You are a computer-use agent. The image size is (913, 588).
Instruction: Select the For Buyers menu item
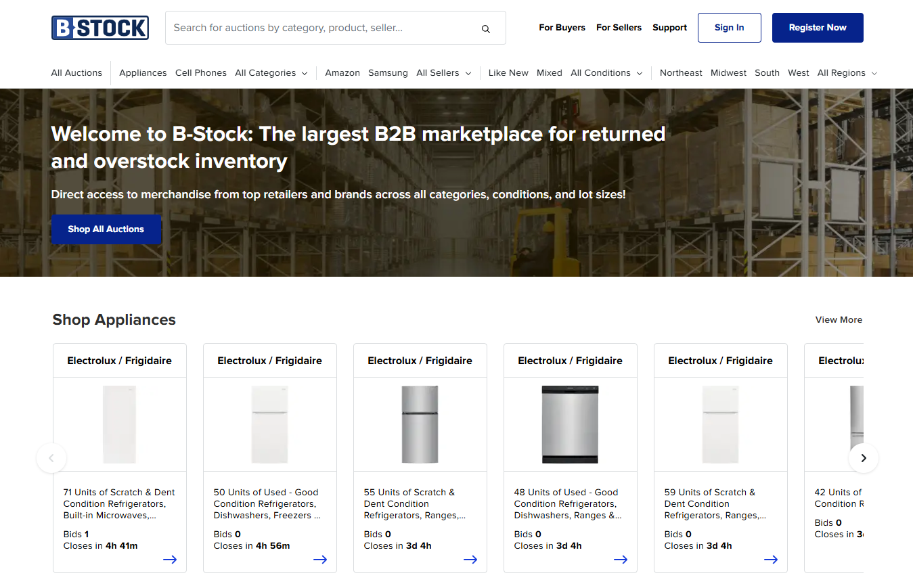click(x=562, y=28)
